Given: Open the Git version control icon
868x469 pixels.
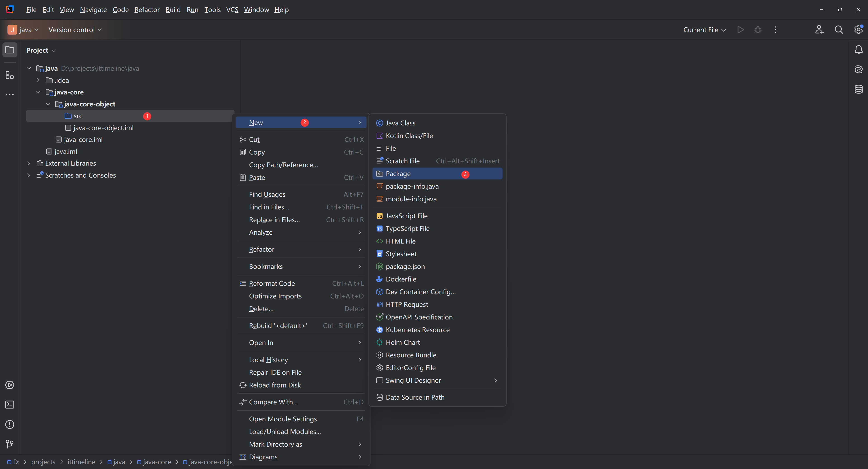Looking at the screenshot, I should pos(9,444).
